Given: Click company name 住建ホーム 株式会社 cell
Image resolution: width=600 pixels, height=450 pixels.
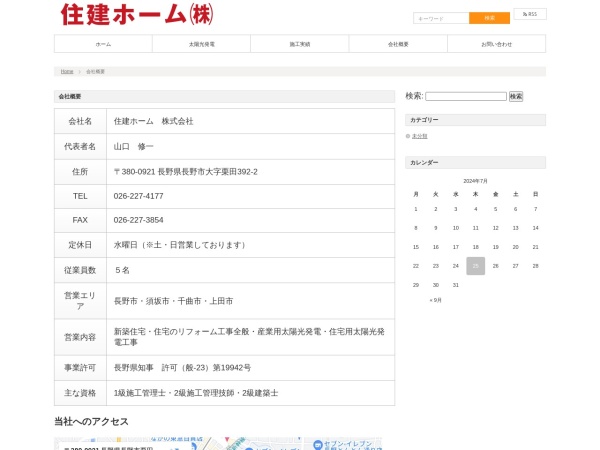Looking at the screenshot, I should pos(251,121).
